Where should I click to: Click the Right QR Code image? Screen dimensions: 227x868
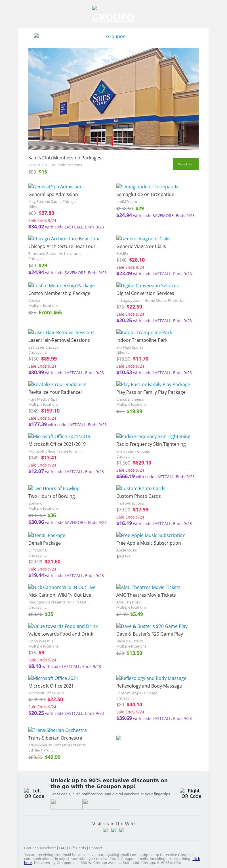coord(191,794)
